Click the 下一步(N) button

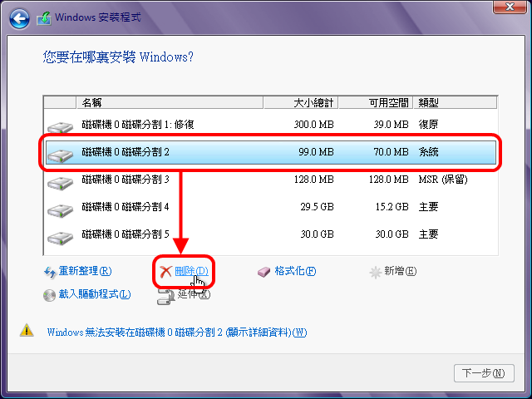(x=484, y=373)
